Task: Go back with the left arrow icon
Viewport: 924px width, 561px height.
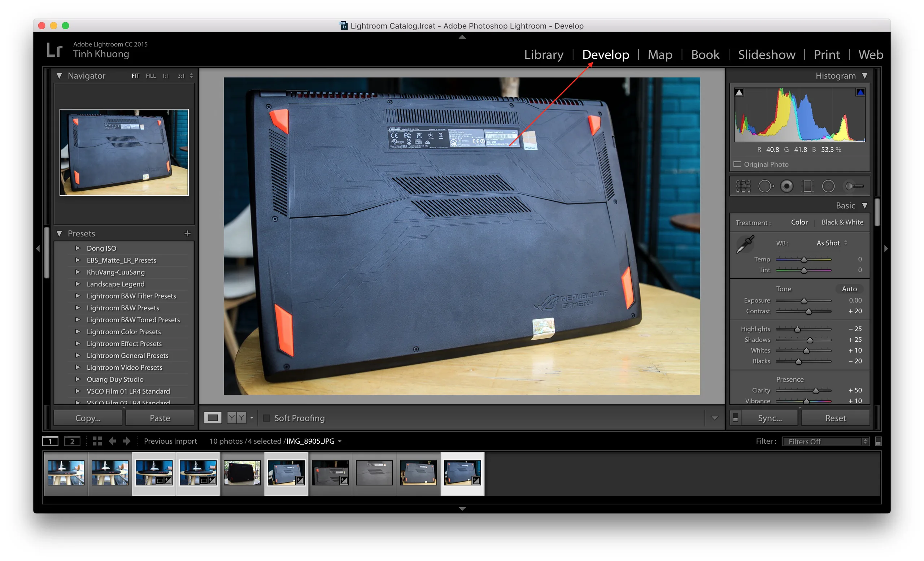Action: coord(112,441)
